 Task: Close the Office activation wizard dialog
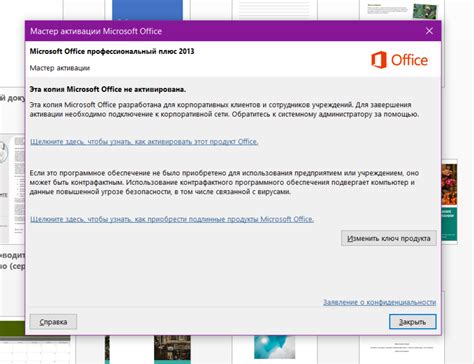pyautogui.click(x=429, y=31)
